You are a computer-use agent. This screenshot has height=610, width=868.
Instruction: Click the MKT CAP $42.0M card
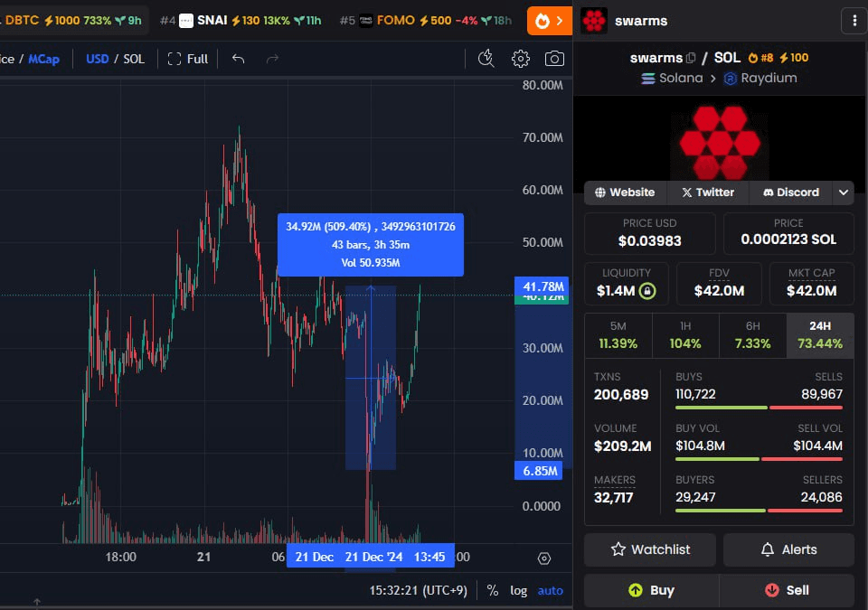(x=812, y=284)
